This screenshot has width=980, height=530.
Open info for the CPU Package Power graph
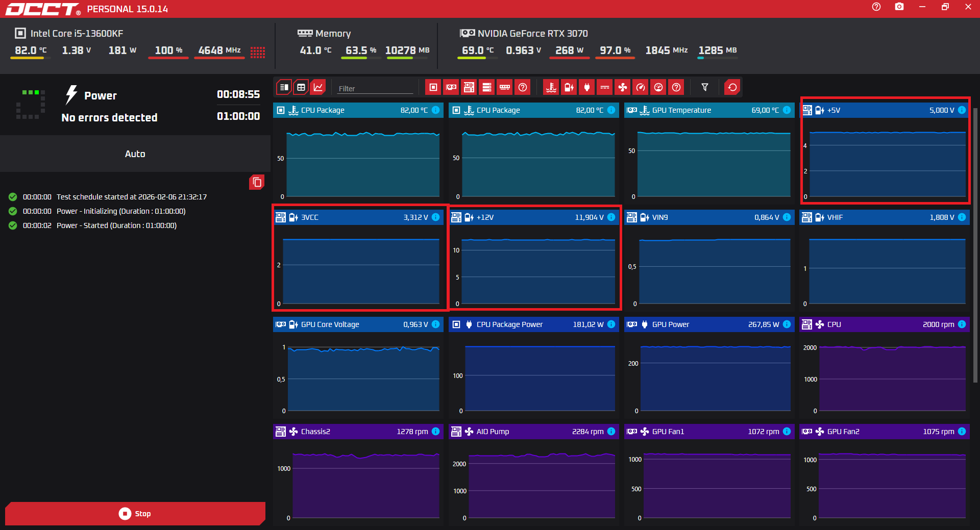[611, 324]
